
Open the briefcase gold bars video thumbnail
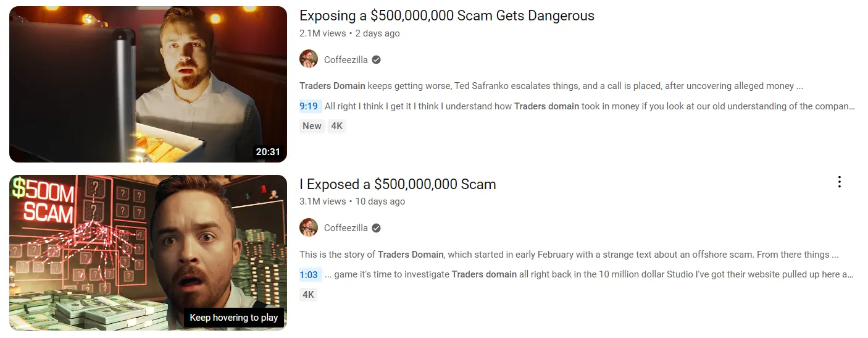(148, 84)
